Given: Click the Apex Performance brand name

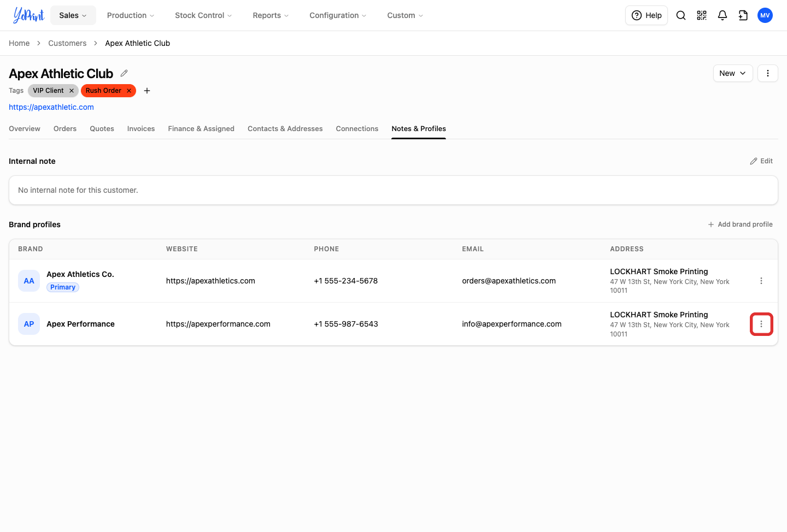Looking at the screenshot, I should click(x=81, y=324).
